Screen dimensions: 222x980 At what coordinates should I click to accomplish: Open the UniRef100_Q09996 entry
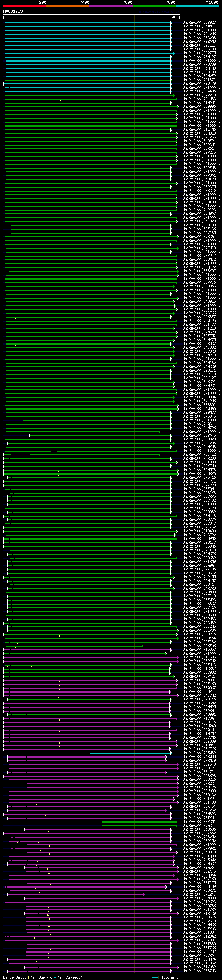coord(199,106)
